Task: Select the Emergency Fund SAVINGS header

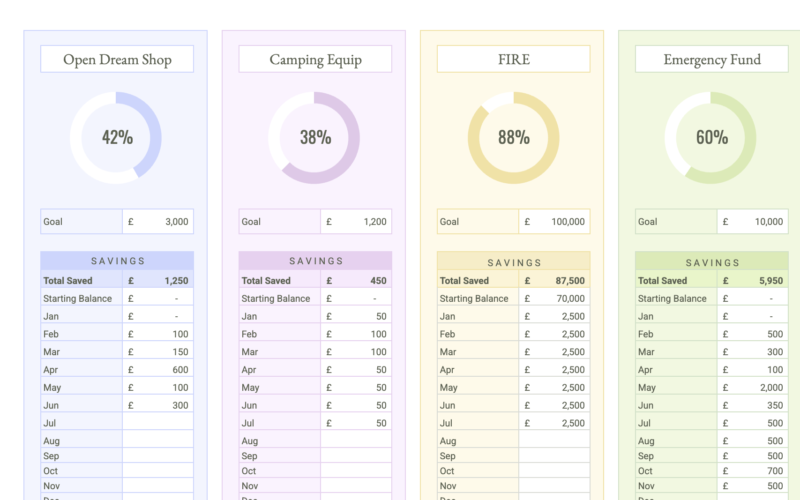Action: 712,262
